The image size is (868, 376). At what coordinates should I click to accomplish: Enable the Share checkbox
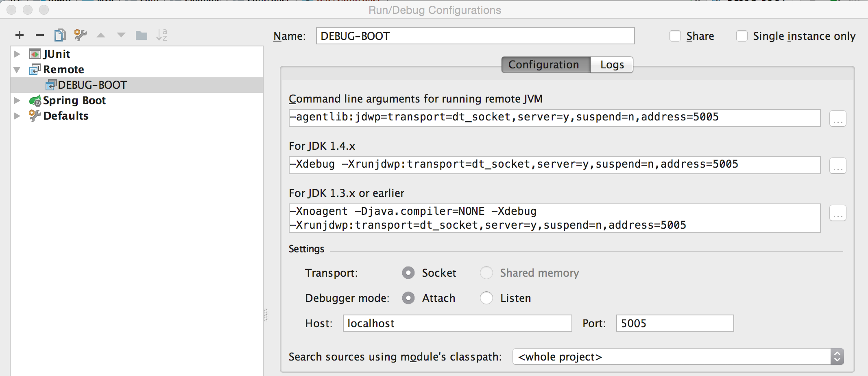coord(675,36)
